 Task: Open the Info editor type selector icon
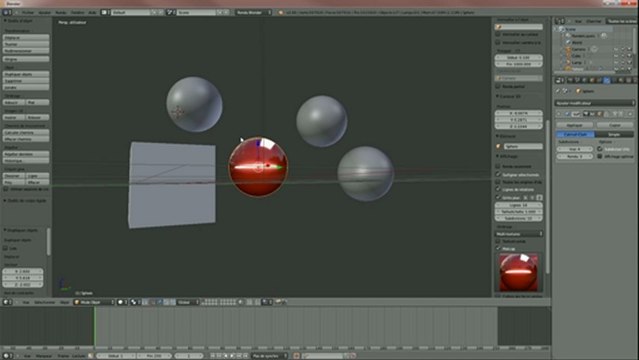(7, 12)
